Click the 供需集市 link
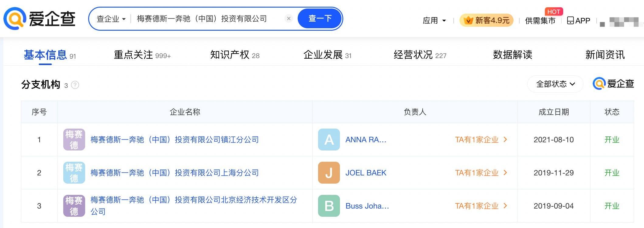644x228 pixels. 540,21
